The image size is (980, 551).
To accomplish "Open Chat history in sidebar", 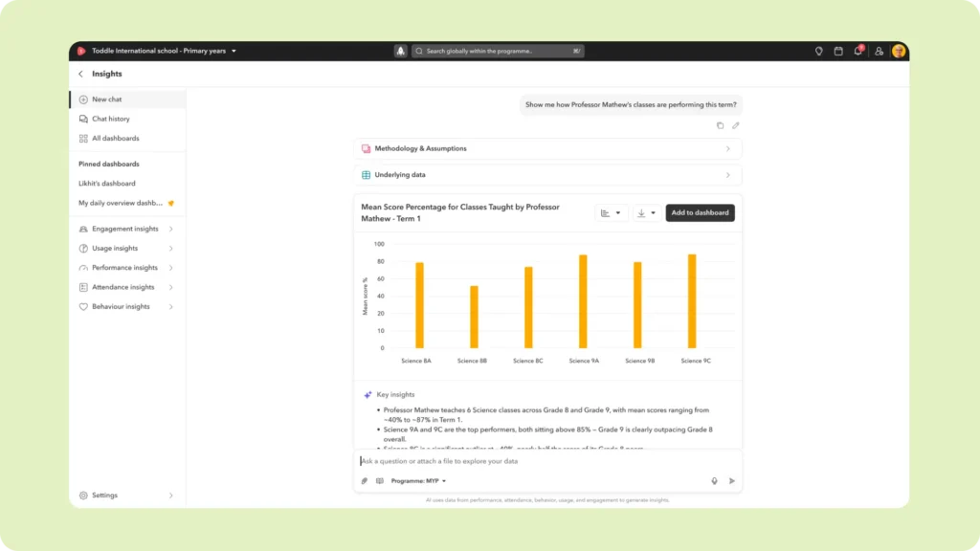I will 111,119.
